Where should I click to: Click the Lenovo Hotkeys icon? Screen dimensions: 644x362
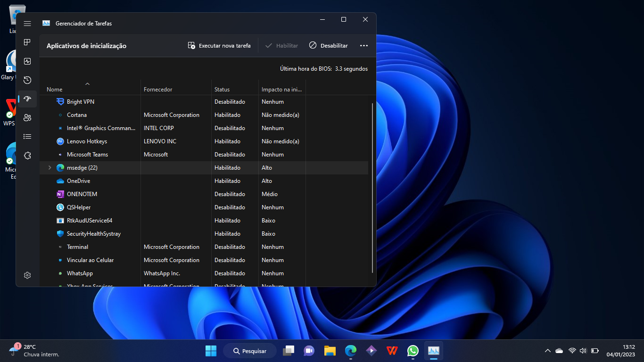coord(60,141)
